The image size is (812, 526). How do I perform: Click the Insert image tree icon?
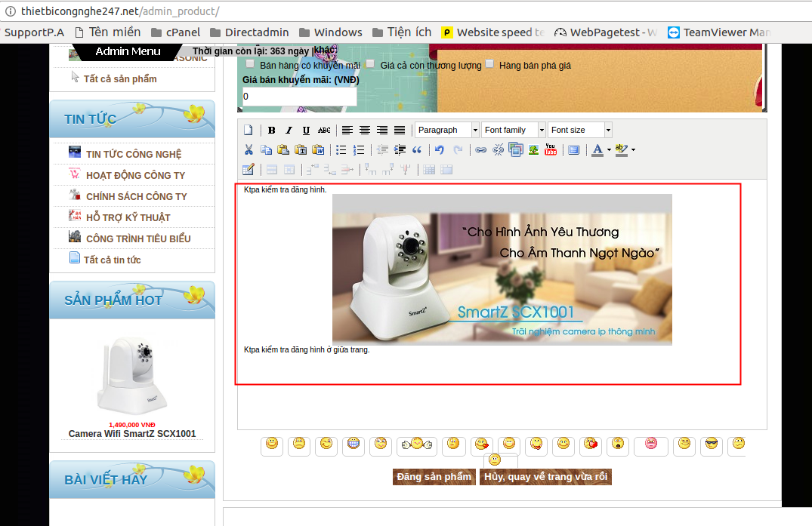533,150
